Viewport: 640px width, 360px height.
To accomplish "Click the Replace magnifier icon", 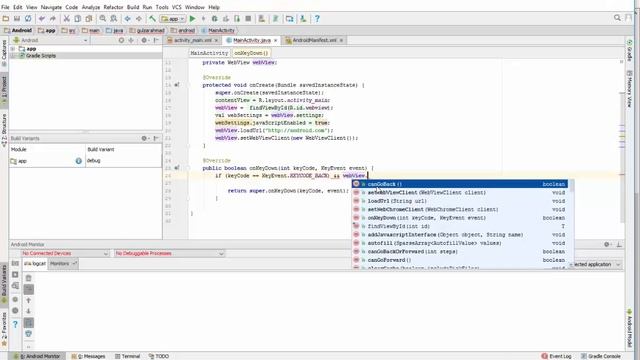I will pos(114,19).
